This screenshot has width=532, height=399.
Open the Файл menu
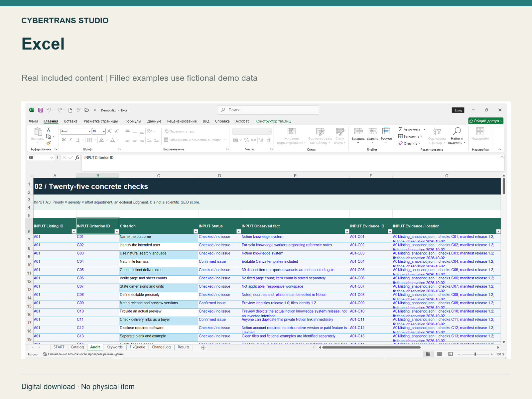tap(33, 121)
